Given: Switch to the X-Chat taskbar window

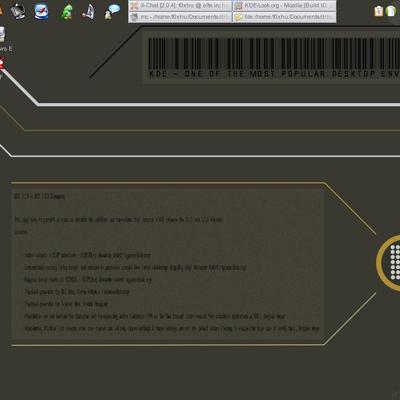Looking at the screenshot, I should point(180,6).
